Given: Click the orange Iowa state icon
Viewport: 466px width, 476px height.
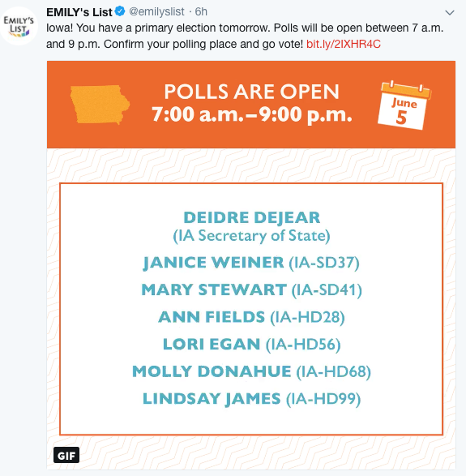Looking at the screenshot, I should pyautogui.click(x=100, y=105).
